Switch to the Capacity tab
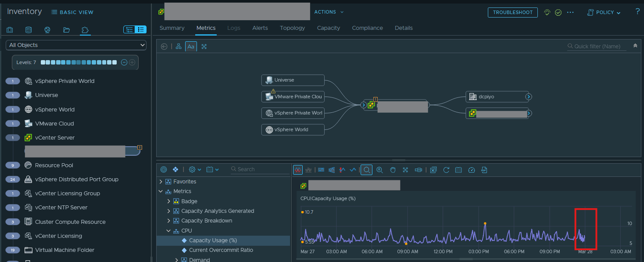This screenshot has height=262, width=644. [x=329, y=28]
